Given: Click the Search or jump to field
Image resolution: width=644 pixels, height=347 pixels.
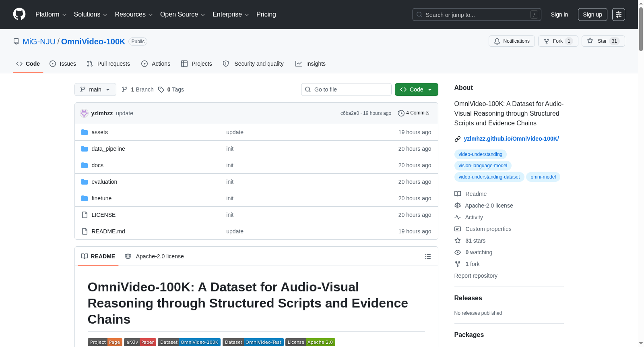Looking at the screenshot, I should (x=477, y=15).
